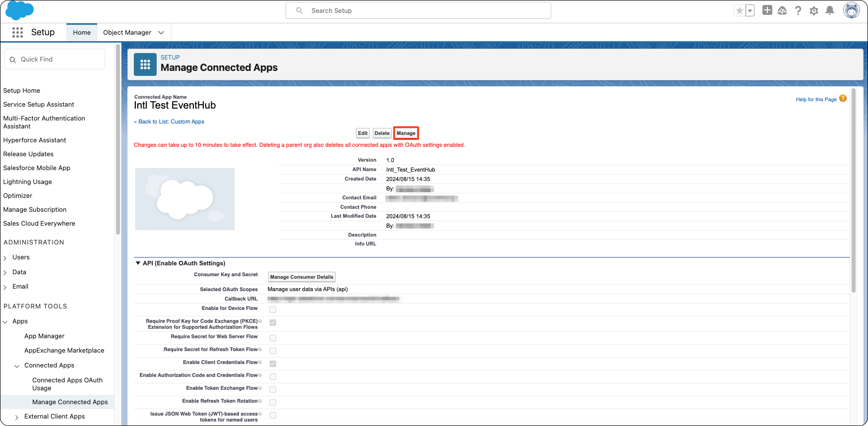The width and height of the screenshot is (868, 426).
Task: Open the Setup gear icon
Action: 814,10
